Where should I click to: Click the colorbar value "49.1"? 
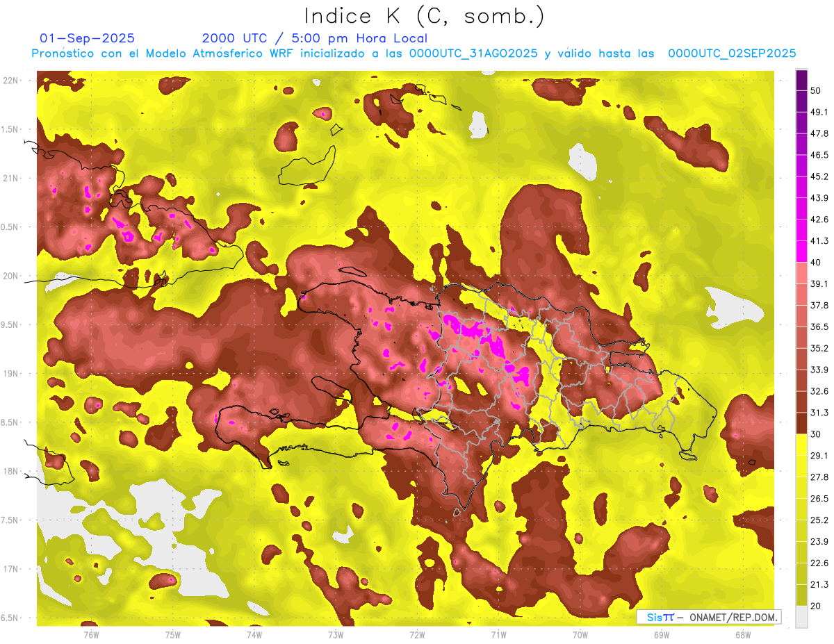point(819,112)
